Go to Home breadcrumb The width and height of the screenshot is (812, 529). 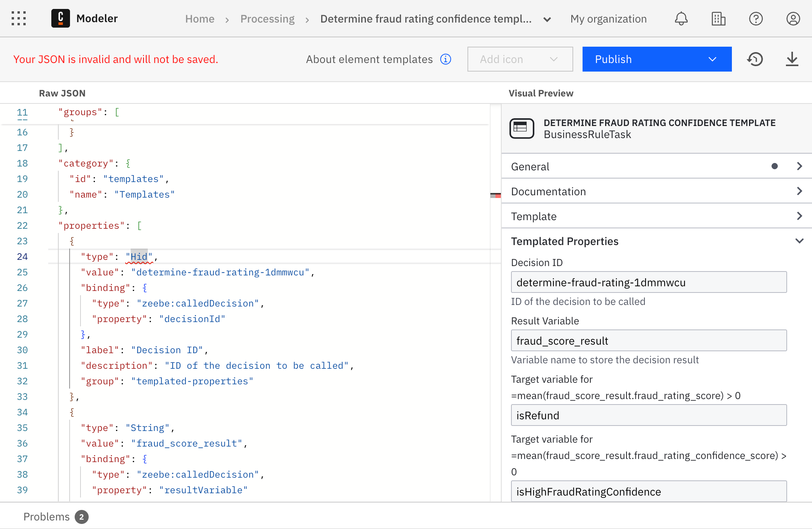pos(200,19)
